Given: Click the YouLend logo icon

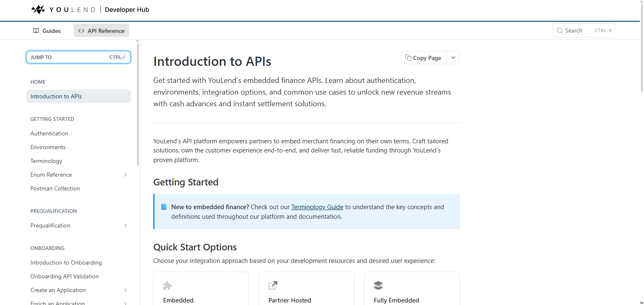Looking at the screenshot, I should tap(38, 10).
